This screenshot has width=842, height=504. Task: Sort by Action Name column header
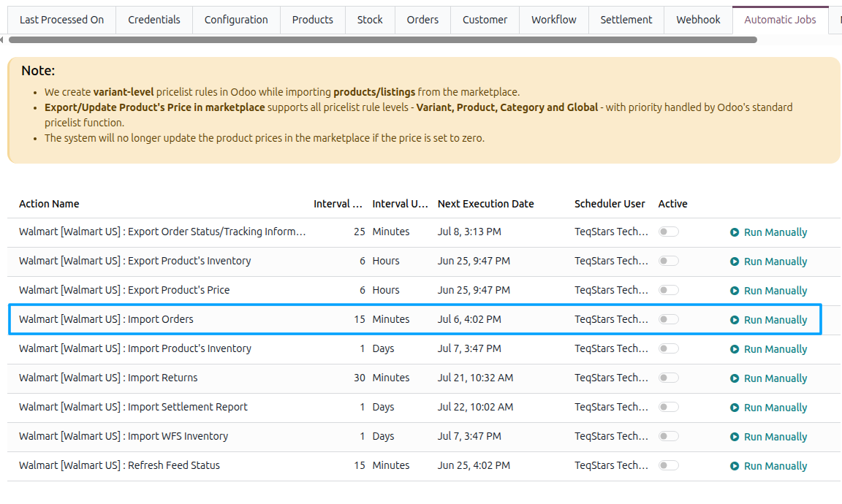(49, 204)
